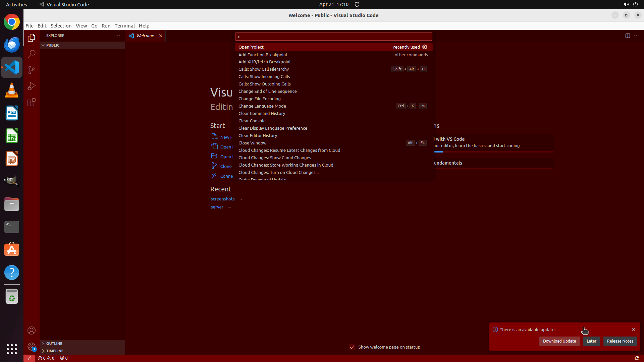The image size is (644, 362).
Task: Click the Accounts icon in activity bar
Action: pyautogui.click(x=32, y=330)
